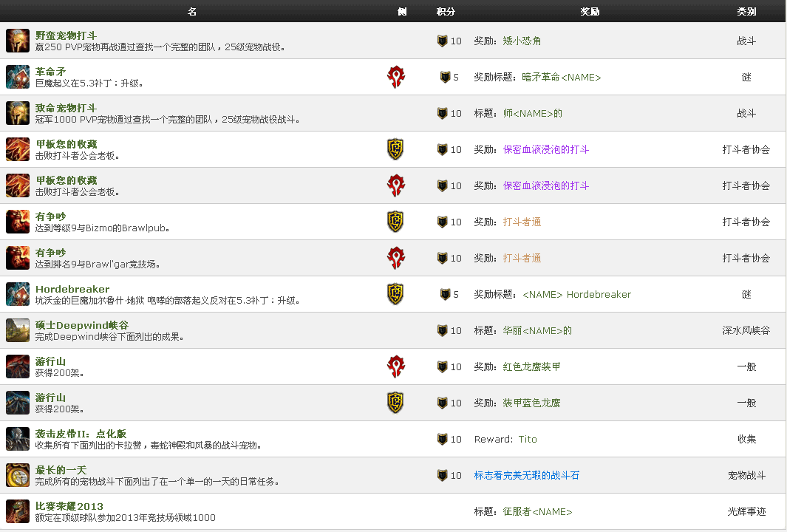
Task: Open the 野蛮宠物打斗 achievement name link
Action: pos(67,35)
